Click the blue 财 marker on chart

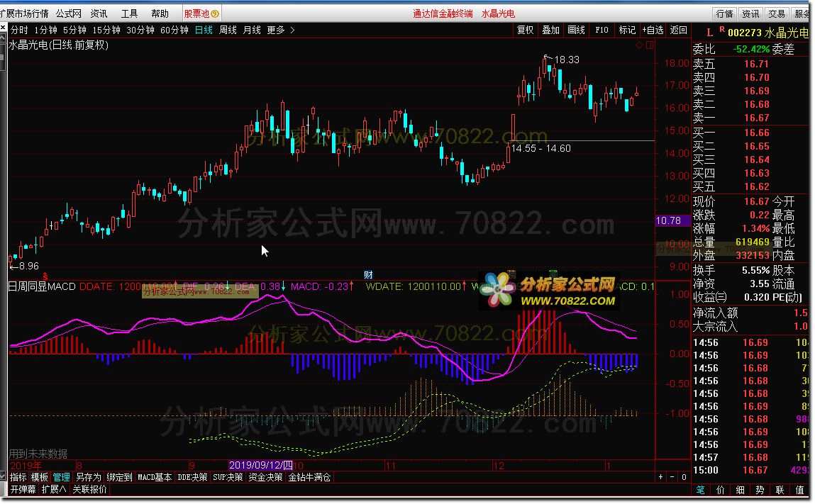pyautogui.click(x=368, y=275)
